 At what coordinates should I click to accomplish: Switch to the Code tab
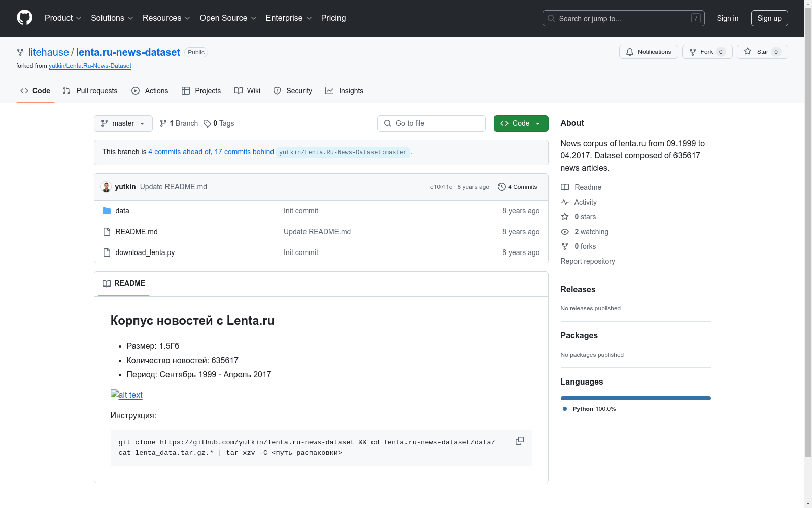[x=36, y=91]
